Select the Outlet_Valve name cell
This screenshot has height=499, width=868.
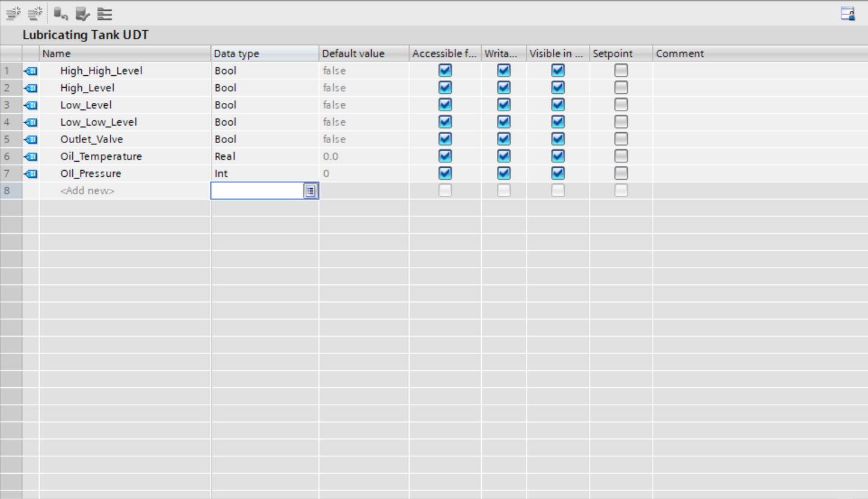[x=125, y=139]
